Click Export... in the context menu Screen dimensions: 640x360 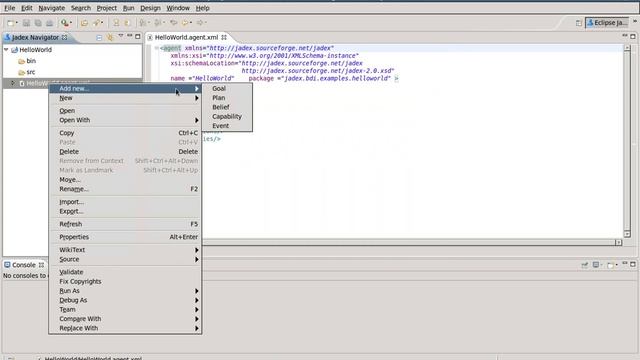point(125,211)
